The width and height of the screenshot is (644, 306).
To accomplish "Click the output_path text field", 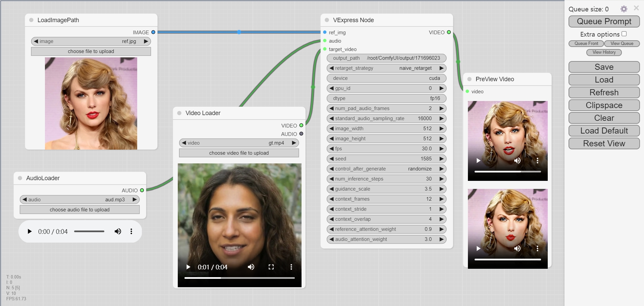I will click(386, 58).
